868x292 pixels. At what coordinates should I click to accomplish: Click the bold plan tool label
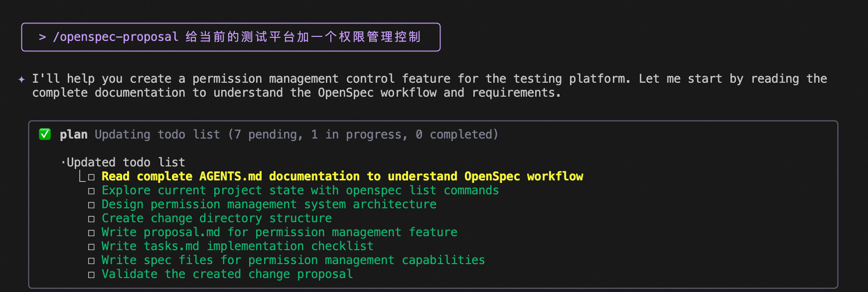point(73,135)
